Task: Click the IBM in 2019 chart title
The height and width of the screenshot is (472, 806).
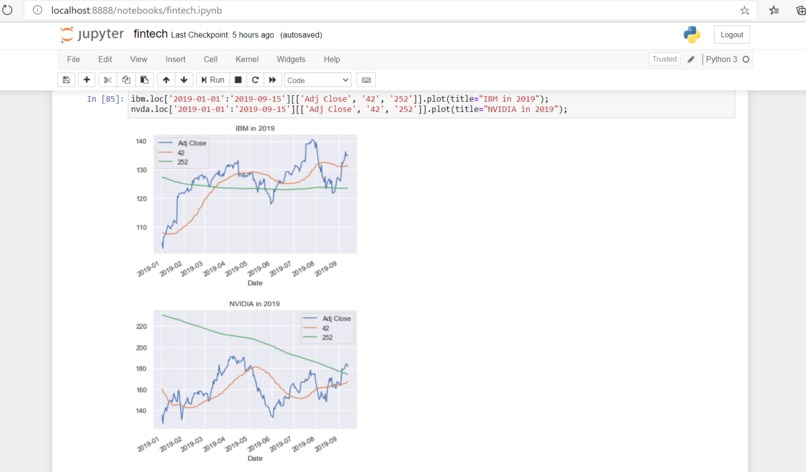Action: coord(255,128)
